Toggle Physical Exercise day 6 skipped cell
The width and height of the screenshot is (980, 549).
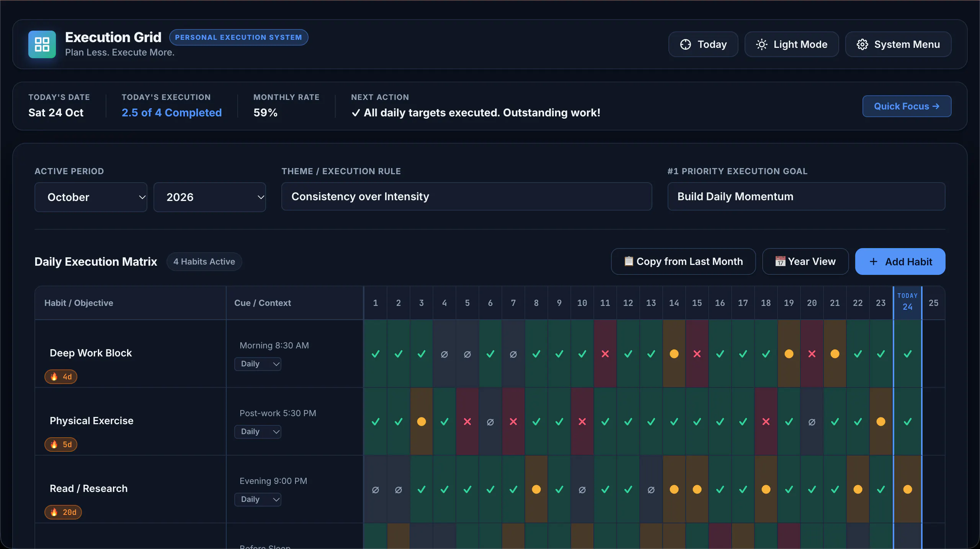[x=490, y=422]
